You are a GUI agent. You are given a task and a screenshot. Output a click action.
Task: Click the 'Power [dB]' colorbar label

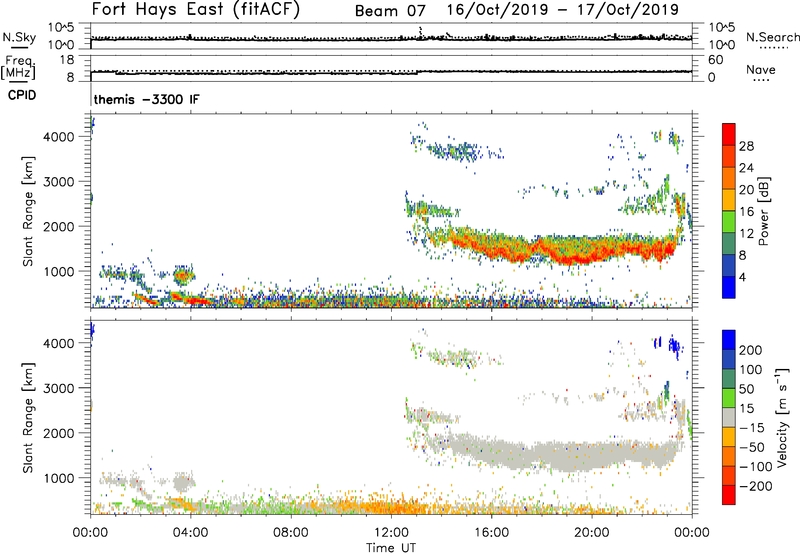point(763,211)
